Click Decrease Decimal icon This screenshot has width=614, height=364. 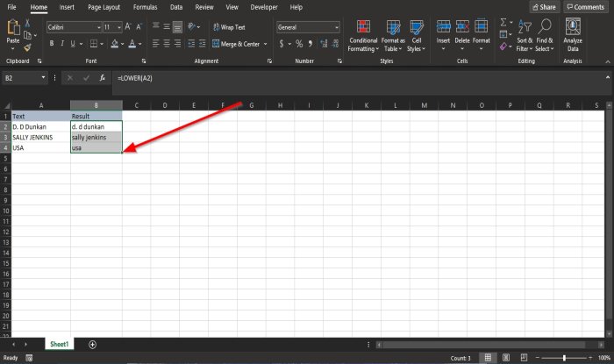(x=335, y=44)
